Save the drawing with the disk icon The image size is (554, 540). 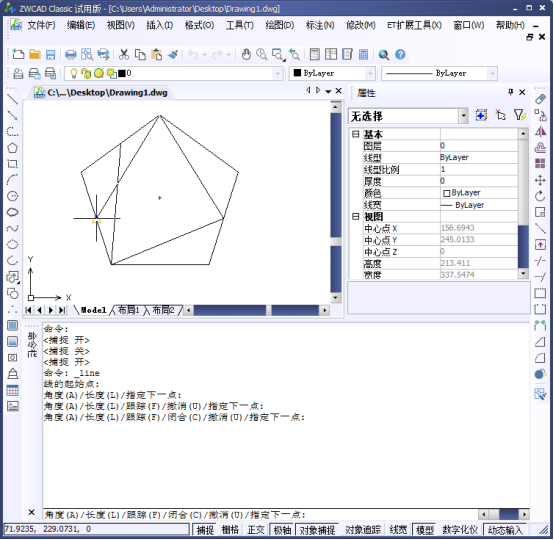51,54
